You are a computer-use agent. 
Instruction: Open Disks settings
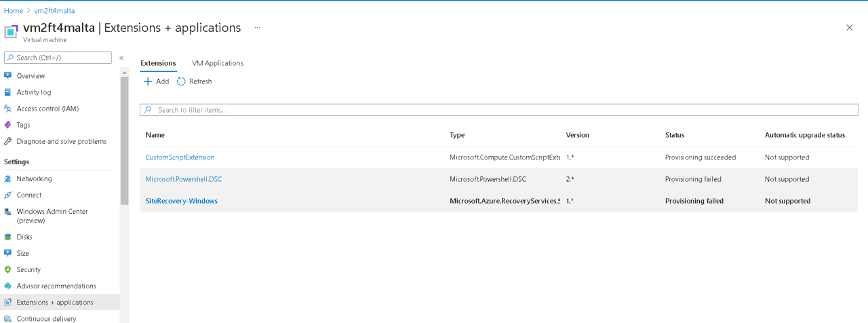pyautogui.click(x=24, y=237)
